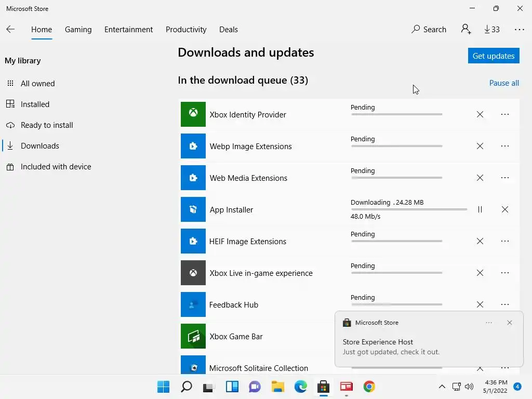The height and width of the screenshot is (399, 532).
Task: Open the clock showing 4:36 PM
Action: (x=495, y=387)
